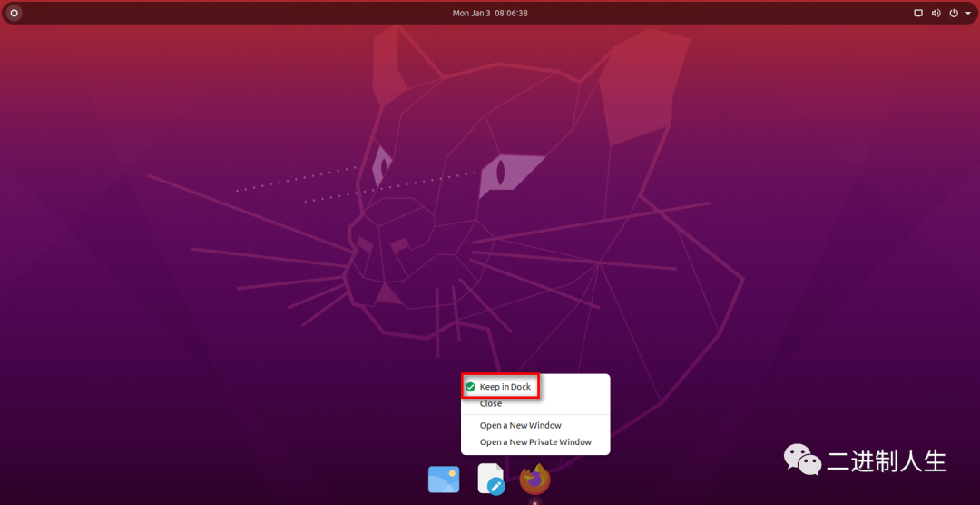This screenshot has width=980, height=505.
Task: Click the cat's right eye on the wallpaper
Action: [500, 171]
